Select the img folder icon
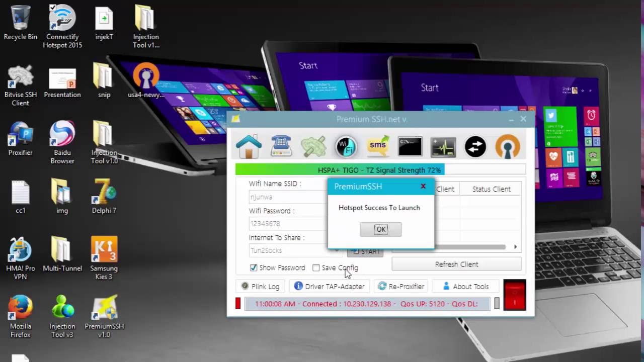The height and width of the screenshot is (362, 644). tap(62, 196)
